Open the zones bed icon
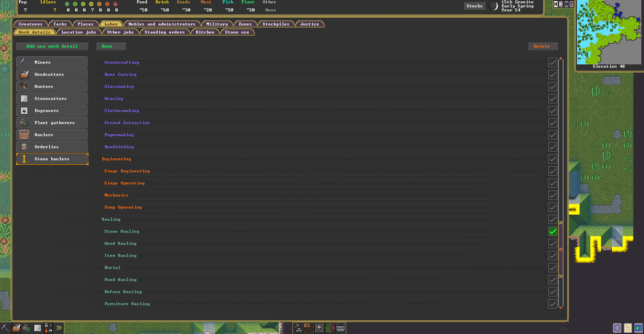The image size is (644, 334). 309,328
